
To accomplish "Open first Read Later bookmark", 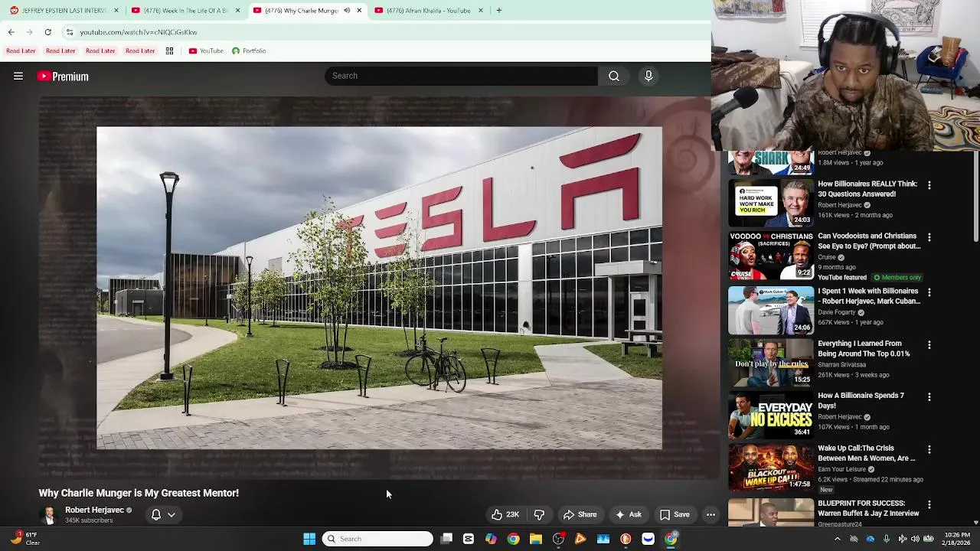I will tap(21, 51).
